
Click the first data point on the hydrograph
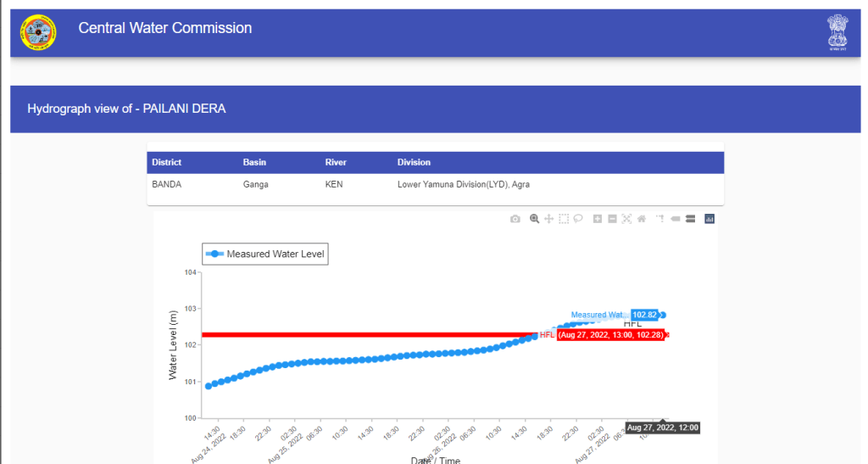(x=209, y=386)
